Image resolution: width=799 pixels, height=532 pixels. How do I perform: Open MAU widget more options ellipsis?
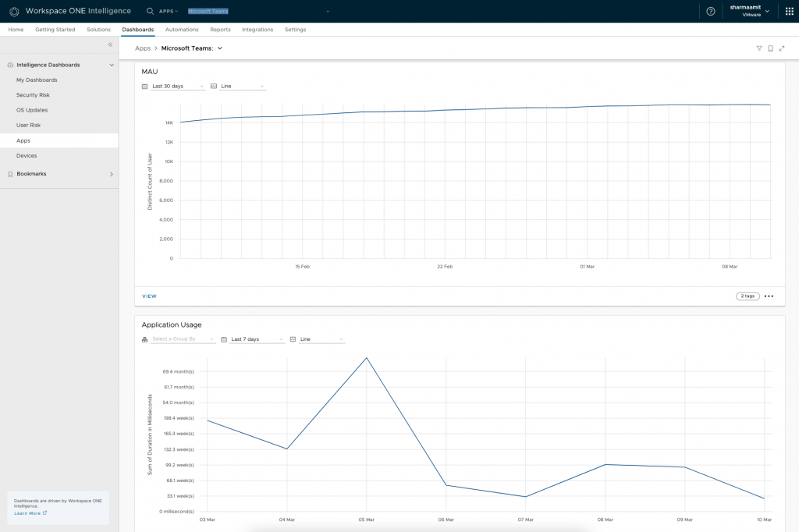pyautogui.click(x=769, y=296)
